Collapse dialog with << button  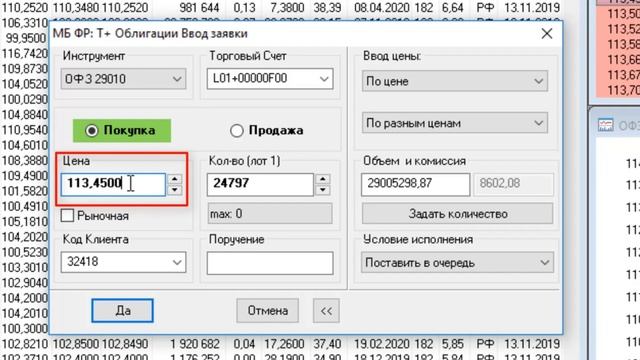pyautogui.click(x=326, y=311)
